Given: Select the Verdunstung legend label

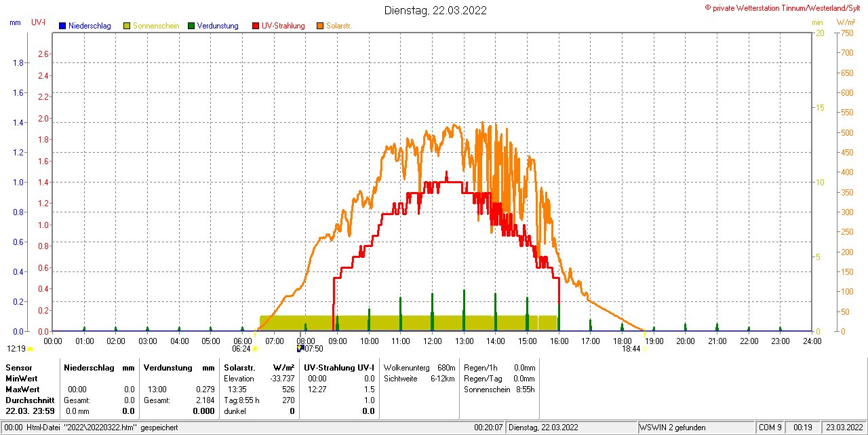Looking at the screenshot, I should [x=218, y=26].
